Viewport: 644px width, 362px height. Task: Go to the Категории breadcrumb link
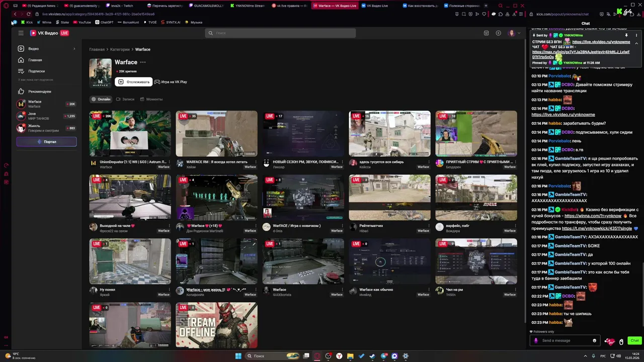point(120,49)
